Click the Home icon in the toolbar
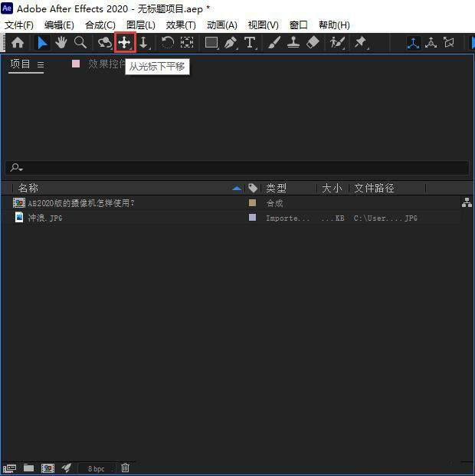Viewport: 475px width, 476px height. coord(18,42)
